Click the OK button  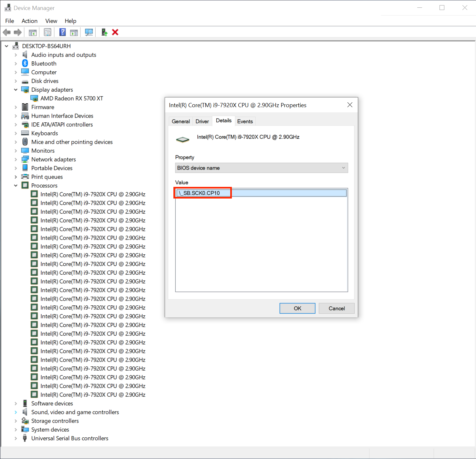[x=297, y=308]
